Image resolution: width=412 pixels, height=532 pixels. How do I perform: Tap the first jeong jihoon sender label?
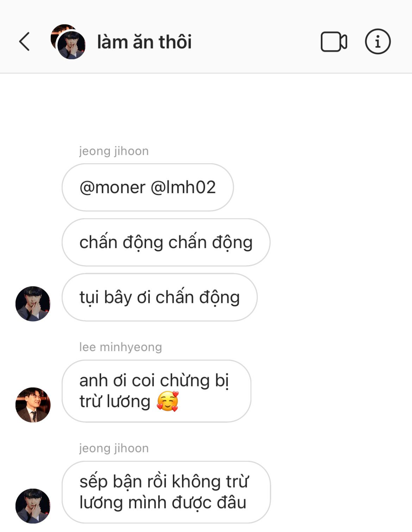coord(114,151)
